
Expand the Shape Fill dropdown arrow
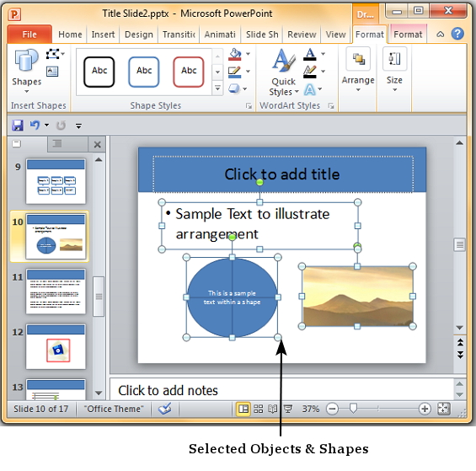pos(248,54)
